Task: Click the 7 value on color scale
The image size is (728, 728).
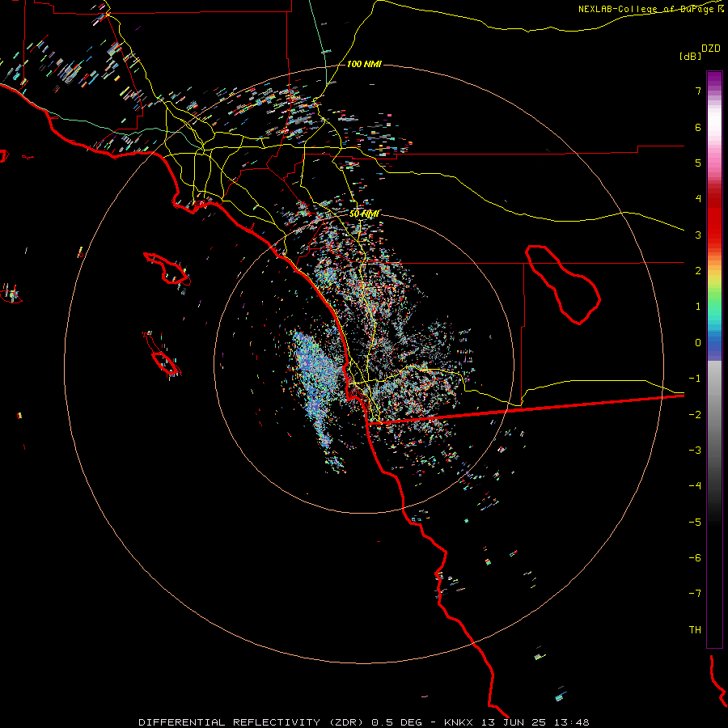Action: (x=698, y=91)
